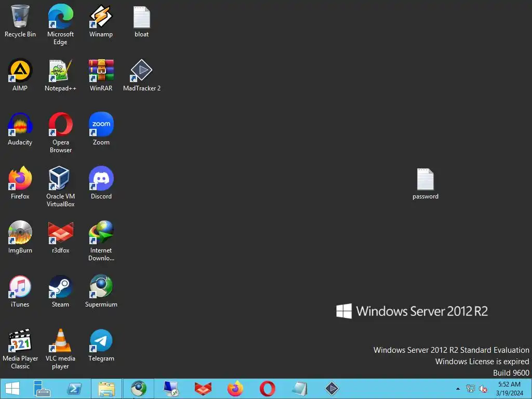Select the r3dfox desktop shortcut

[60, 237]
